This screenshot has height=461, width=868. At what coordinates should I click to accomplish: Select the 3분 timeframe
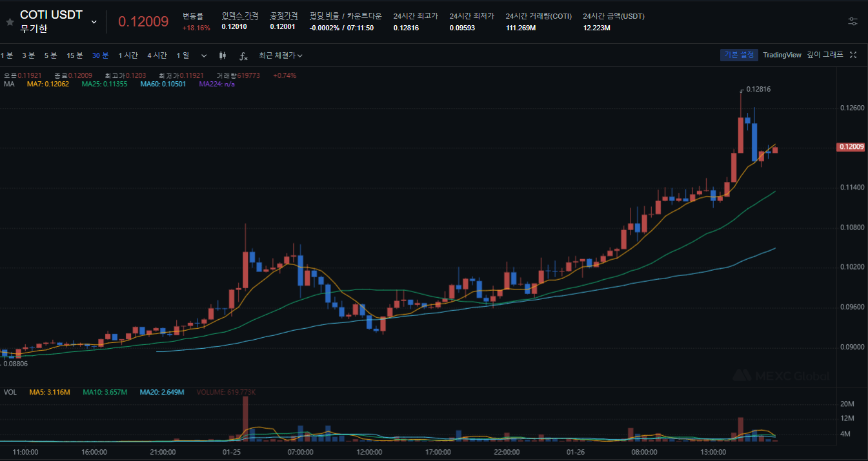click(28, 55)
